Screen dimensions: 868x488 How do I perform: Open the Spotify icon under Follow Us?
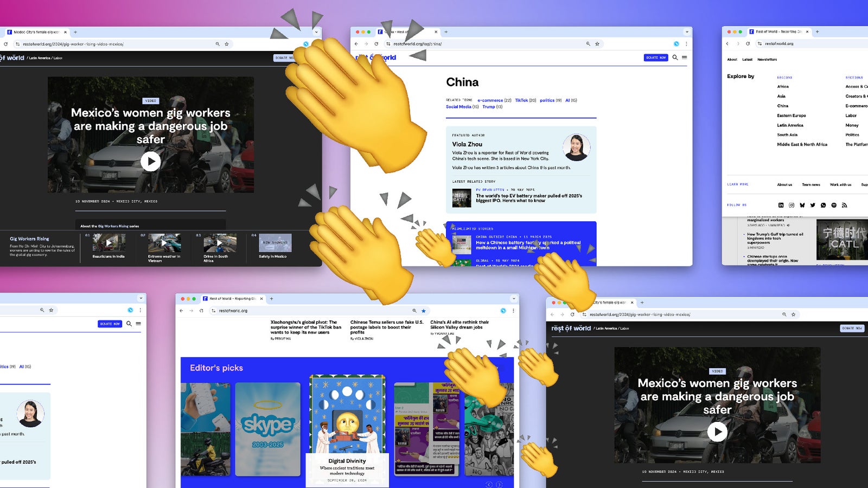point(834,205)
